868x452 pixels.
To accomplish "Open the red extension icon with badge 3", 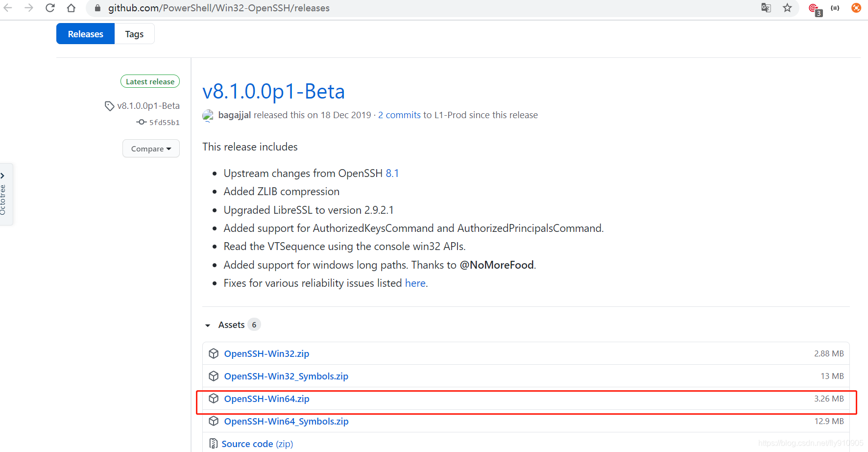I will point(814,8).
